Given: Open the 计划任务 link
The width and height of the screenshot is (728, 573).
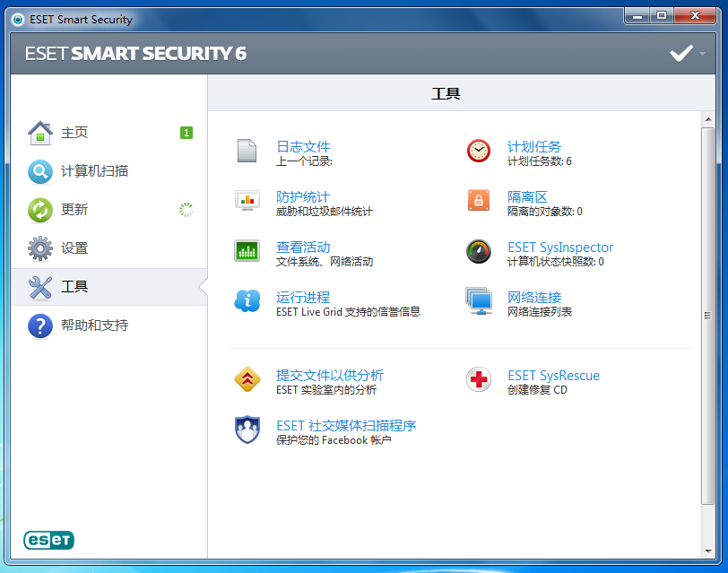Looking at the screenshot, I should point(534,147).
